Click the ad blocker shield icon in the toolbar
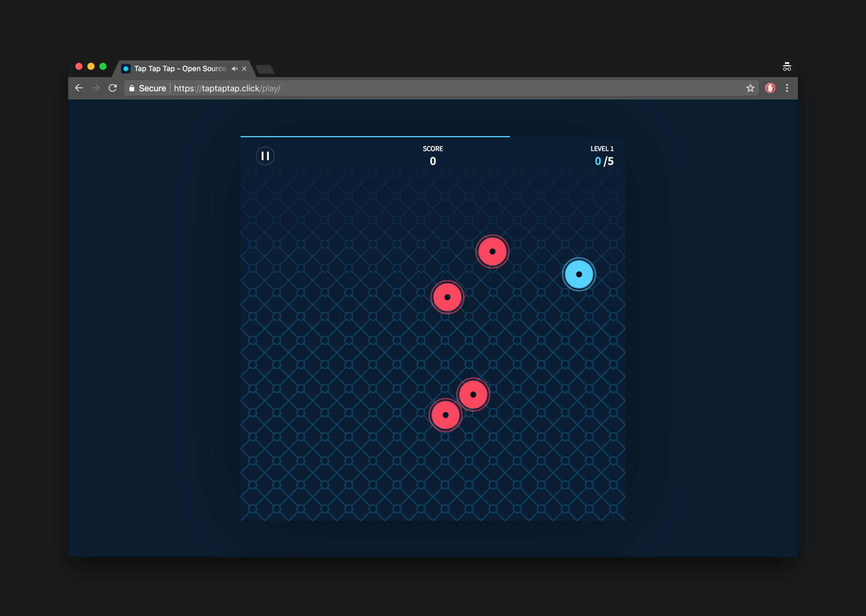 [x=770, y=88]
